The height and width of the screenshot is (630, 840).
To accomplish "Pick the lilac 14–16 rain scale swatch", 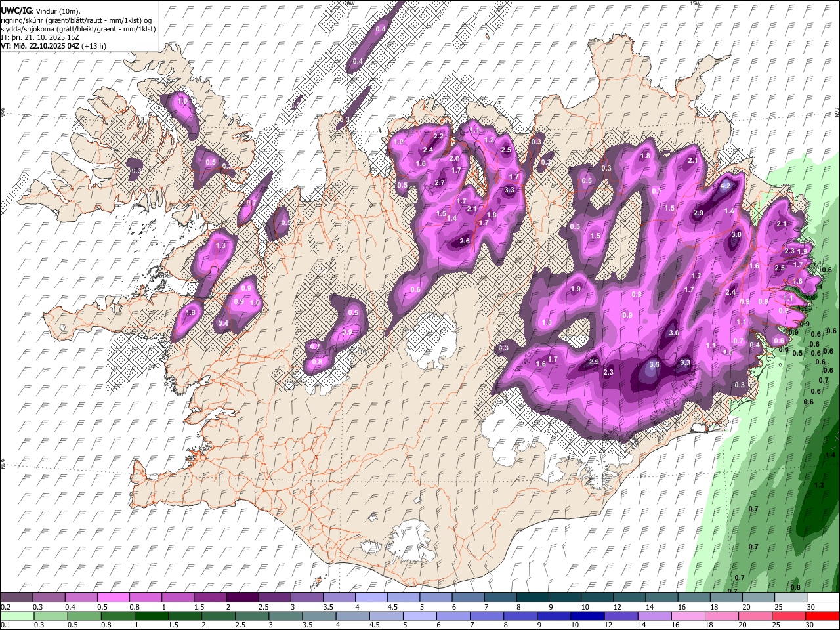I will coord(654,616).
